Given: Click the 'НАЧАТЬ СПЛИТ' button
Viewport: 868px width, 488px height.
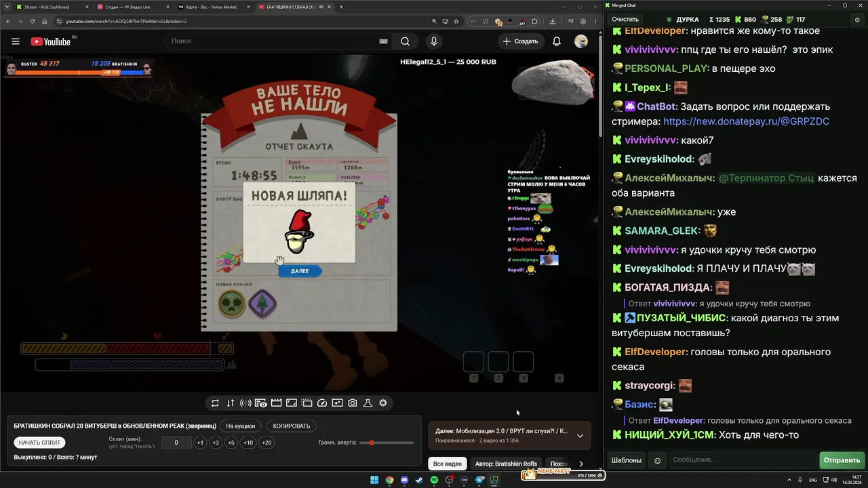Looking at the screenshot, I should (x=40, y=443).
